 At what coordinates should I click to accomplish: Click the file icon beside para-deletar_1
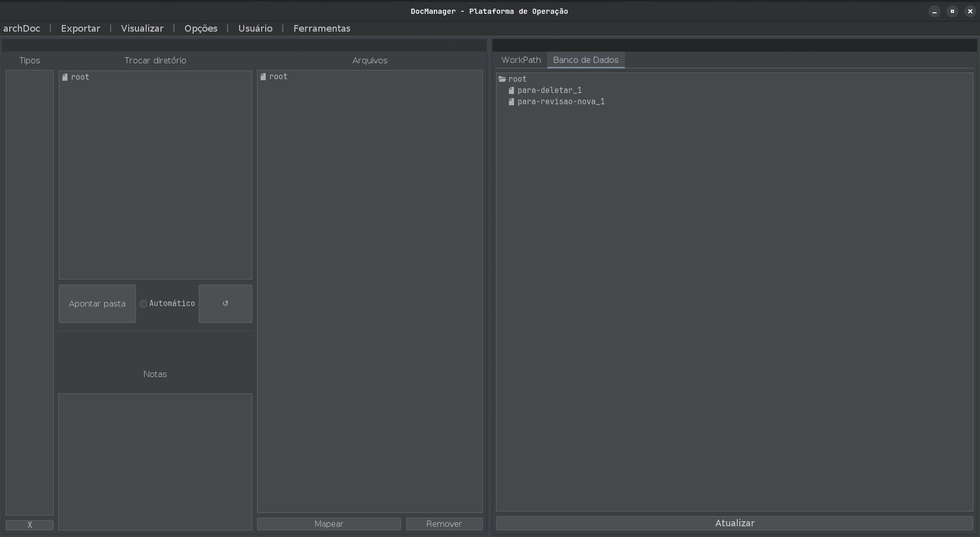511,90
